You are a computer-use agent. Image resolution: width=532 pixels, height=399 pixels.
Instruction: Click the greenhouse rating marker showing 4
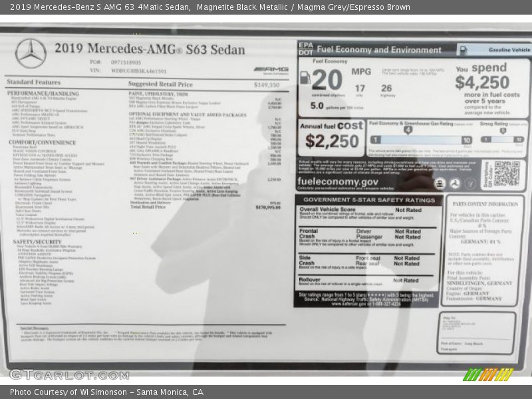tap(408, 130)
